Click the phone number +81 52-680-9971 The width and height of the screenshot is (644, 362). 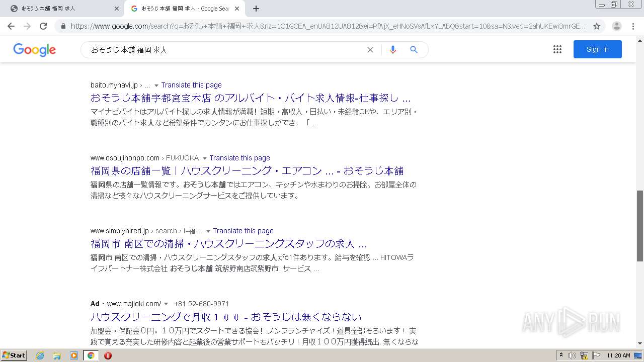coord(201,304)
